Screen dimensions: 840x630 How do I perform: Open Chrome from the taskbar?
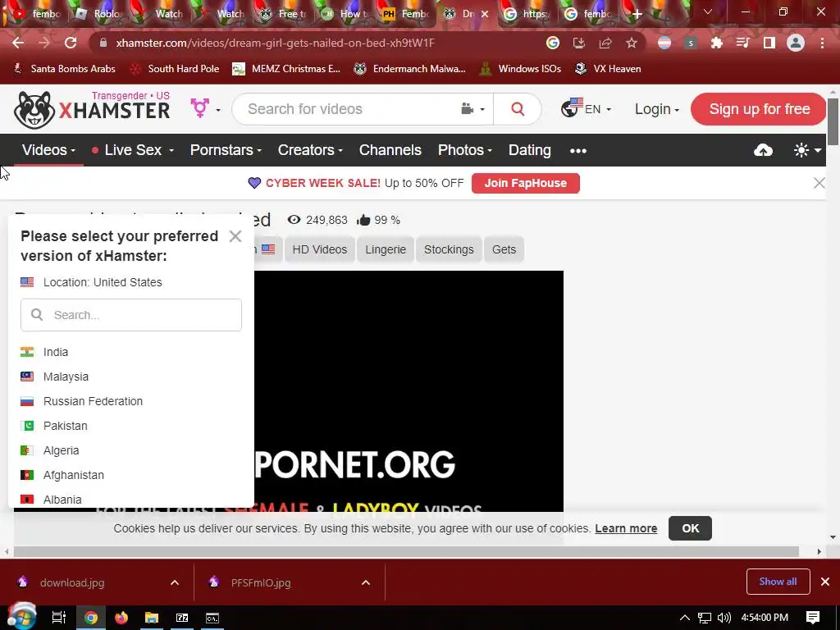(x=91, y=618)
